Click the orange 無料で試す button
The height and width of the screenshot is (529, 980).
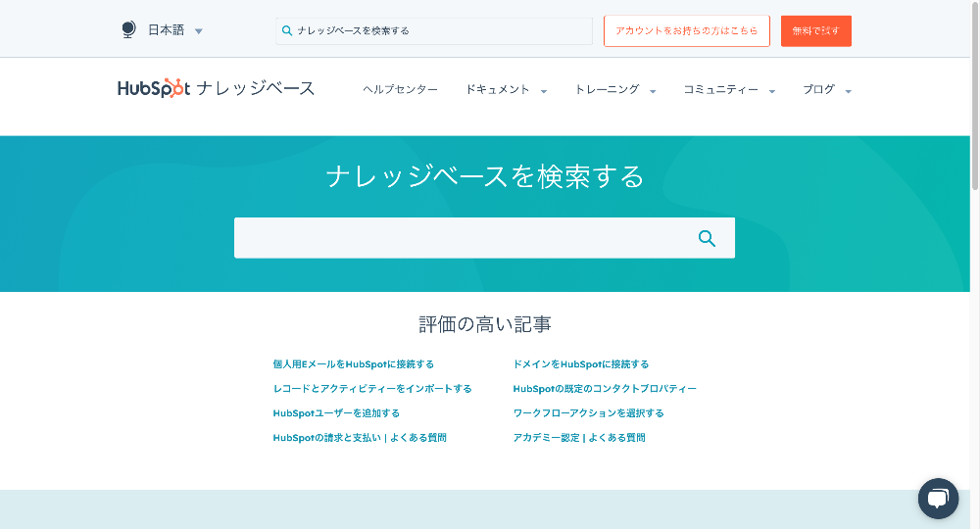click(815, 30)
